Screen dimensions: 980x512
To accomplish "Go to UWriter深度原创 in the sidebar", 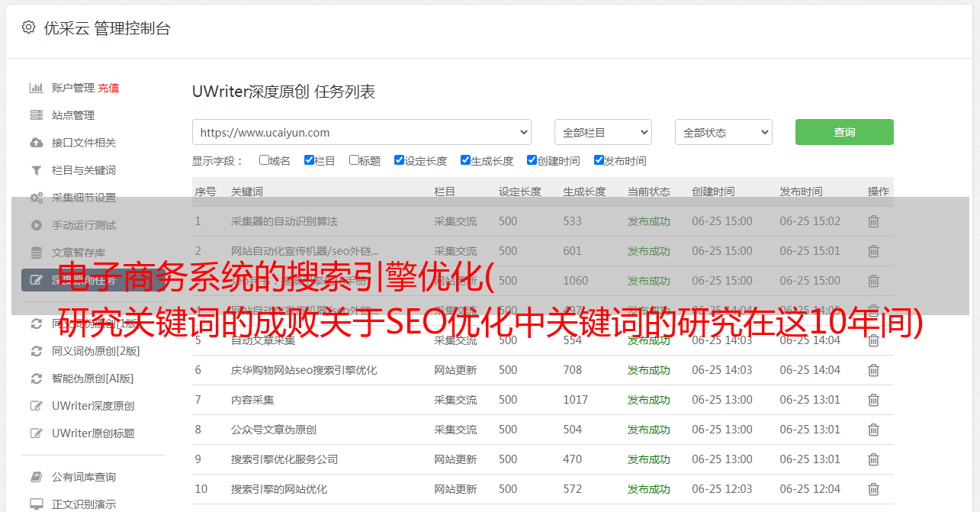I will [93, 406].
